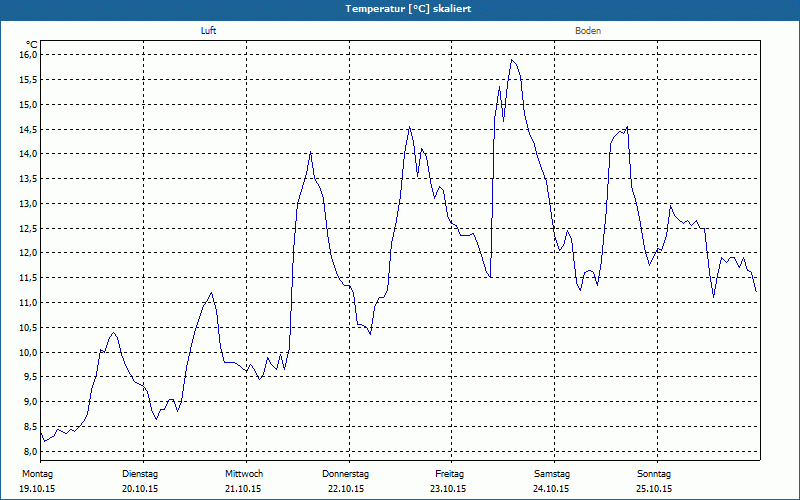800x500 pixels.
Task: Click the 'Donnerstag' day label
Action: tap(345, 474)
